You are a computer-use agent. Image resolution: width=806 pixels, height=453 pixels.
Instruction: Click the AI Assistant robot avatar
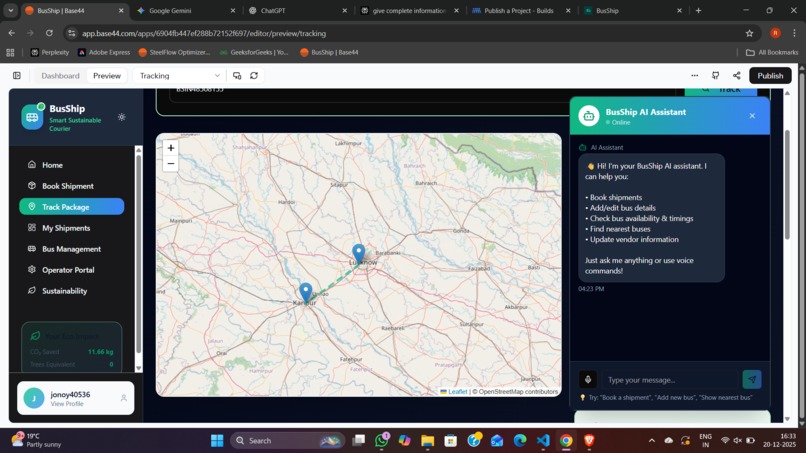589,116
